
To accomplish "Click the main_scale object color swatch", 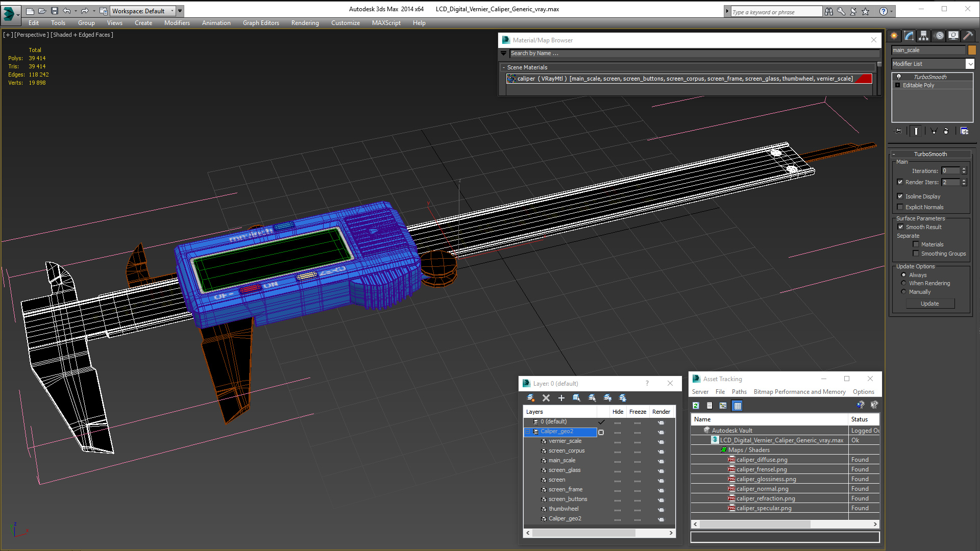I will click(x=972, y=50).
